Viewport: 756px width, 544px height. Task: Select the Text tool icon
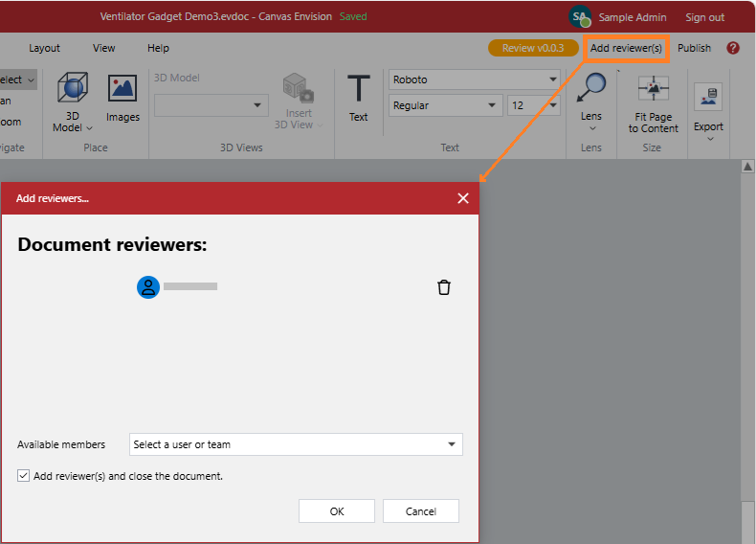358,88
